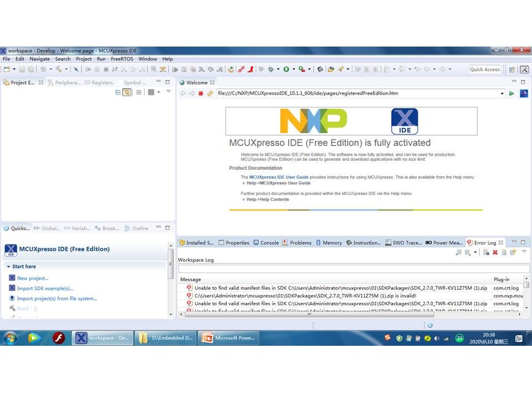Open Project Explorer view menu triangle
Image resolution: width=532 pixels, height=399 pixels.
168,91
